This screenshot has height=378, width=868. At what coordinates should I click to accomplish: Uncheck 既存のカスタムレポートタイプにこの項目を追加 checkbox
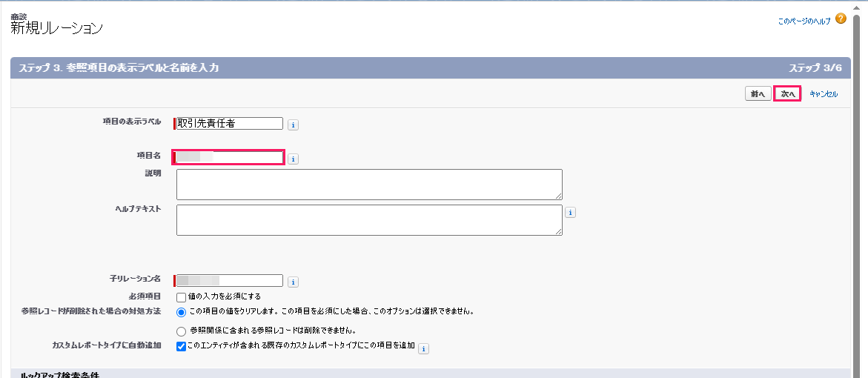tap(181, 346)
